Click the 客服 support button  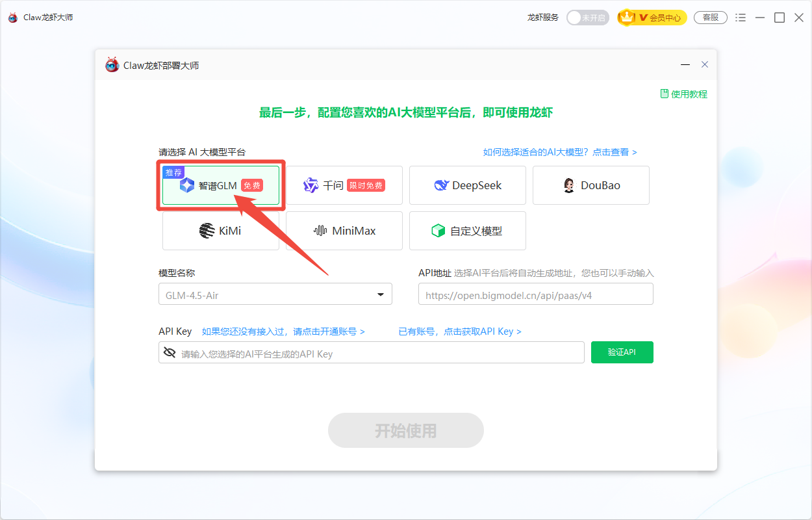(x=711, y=18)
